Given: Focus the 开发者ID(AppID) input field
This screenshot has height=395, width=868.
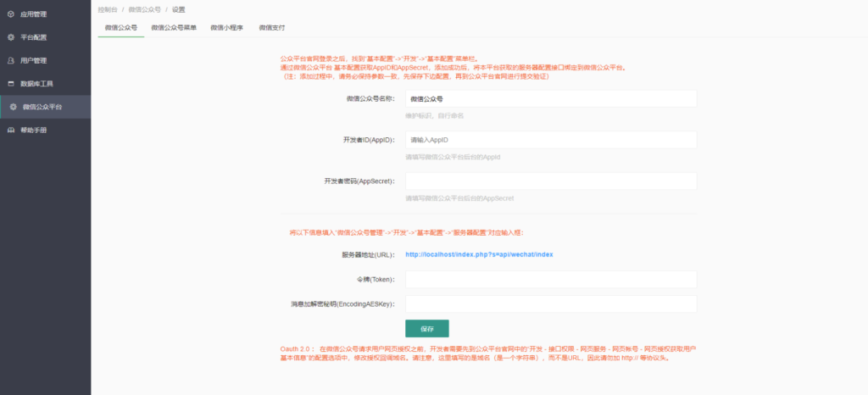Looking at the screenshot, I should (x=551, y=140).
